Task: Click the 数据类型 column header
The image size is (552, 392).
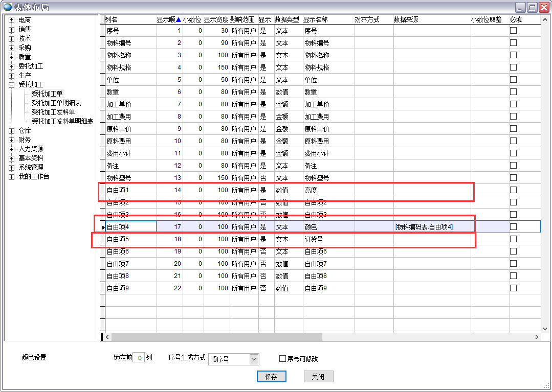Action: tap(287, 20)
